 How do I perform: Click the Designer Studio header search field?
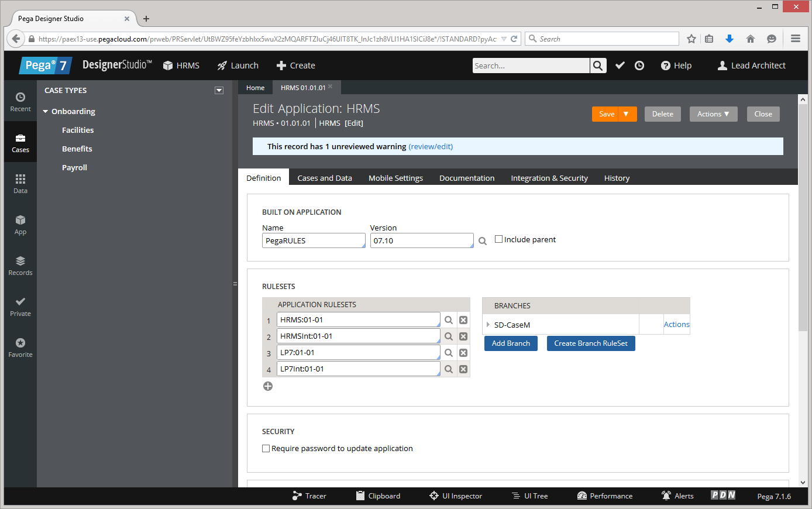coord(531,66)
